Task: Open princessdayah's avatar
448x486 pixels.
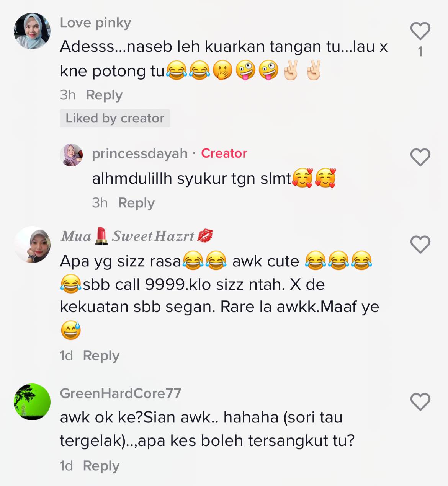Action: (x=71, y=155)
